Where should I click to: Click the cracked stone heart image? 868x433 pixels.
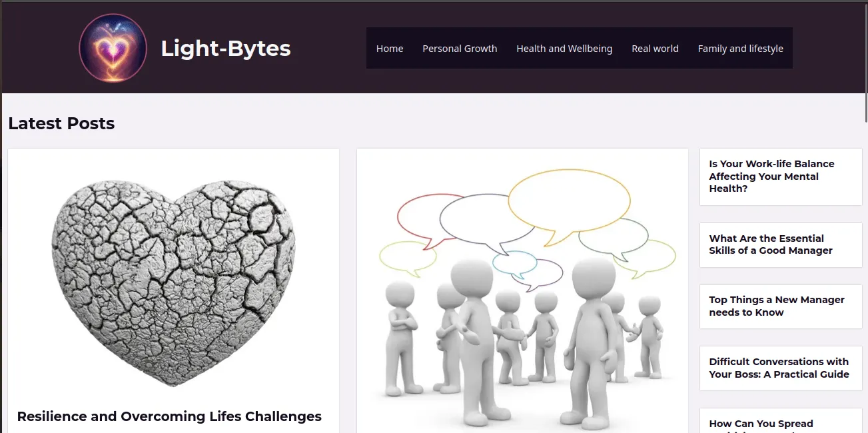click(x=173, y=283)
